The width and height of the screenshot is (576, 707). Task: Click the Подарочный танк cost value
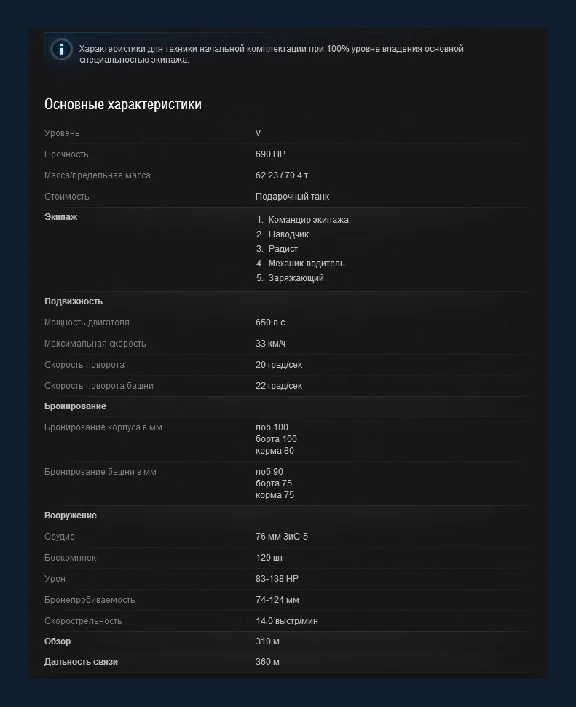[292, 197]
